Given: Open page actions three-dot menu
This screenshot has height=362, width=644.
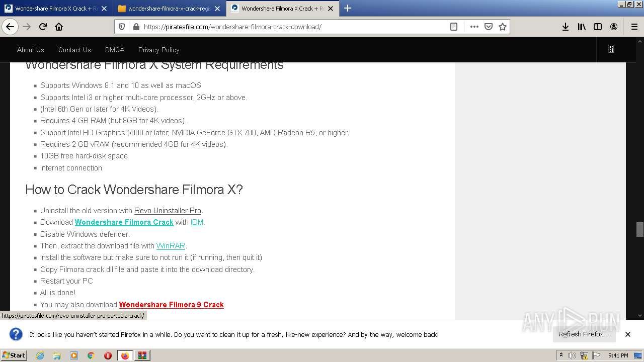Looking at the screenshot, I should (474, 27).
